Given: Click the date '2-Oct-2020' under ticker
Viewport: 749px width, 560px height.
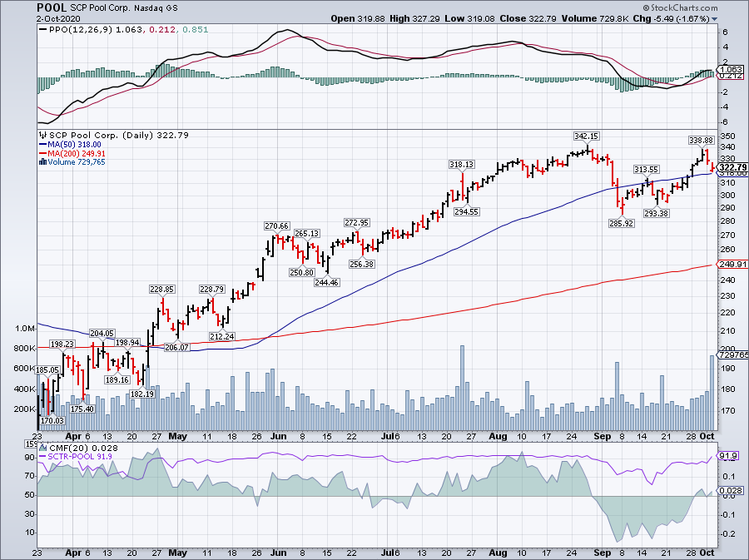Looking at the screenshot, I should click(58, 19).
